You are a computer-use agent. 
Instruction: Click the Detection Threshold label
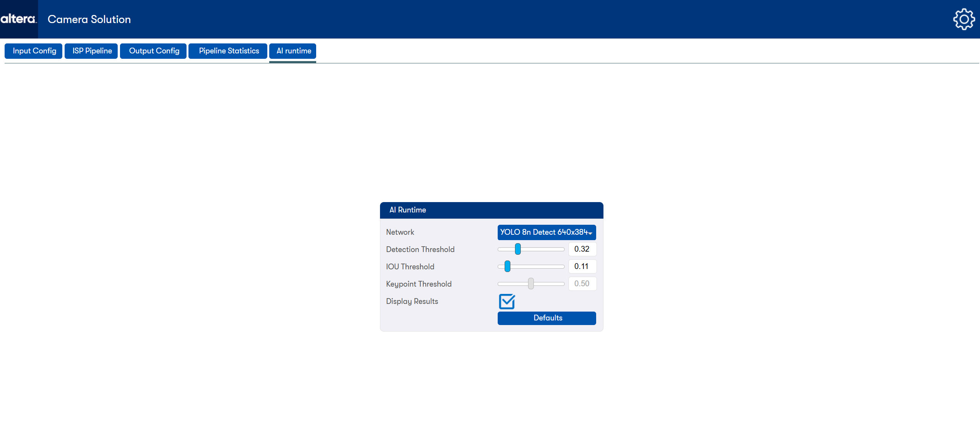[420, 249]
